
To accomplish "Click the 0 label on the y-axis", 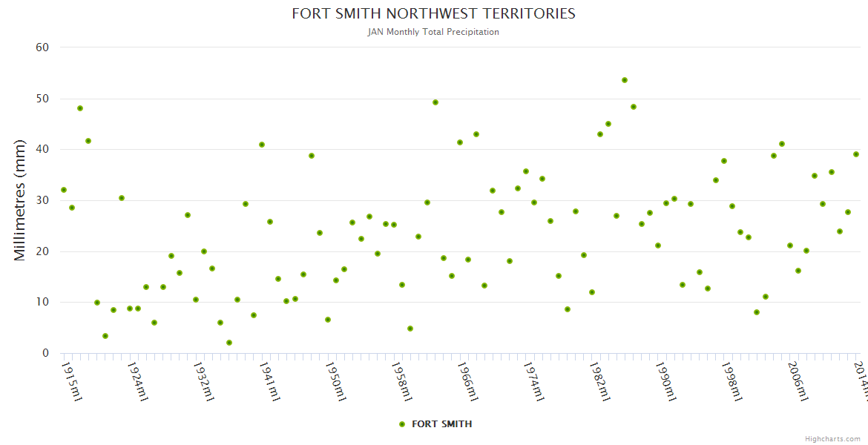I will pos(45,353).
